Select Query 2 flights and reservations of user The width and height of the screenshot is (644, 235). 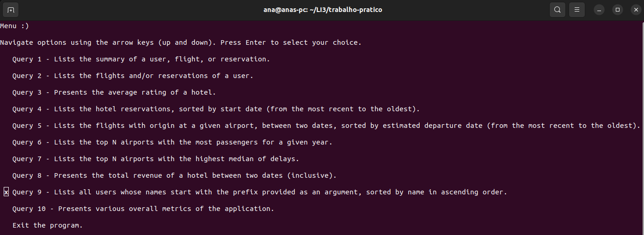click(133, 76)
